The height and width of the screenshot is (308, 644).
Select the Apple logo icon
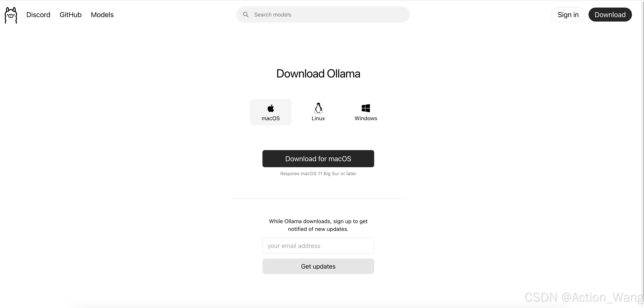pyautogui.click(x=271, y=108)
